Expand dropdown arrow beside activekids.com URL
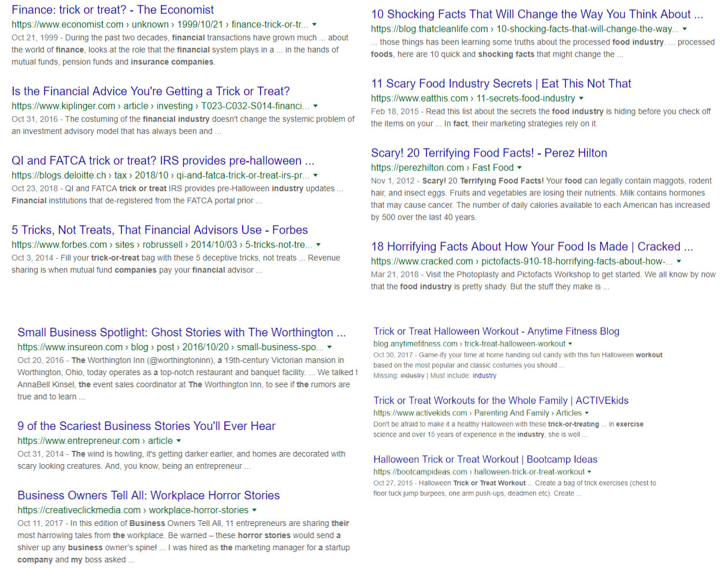Screen dimensions: 728x578 coord(587,413)
